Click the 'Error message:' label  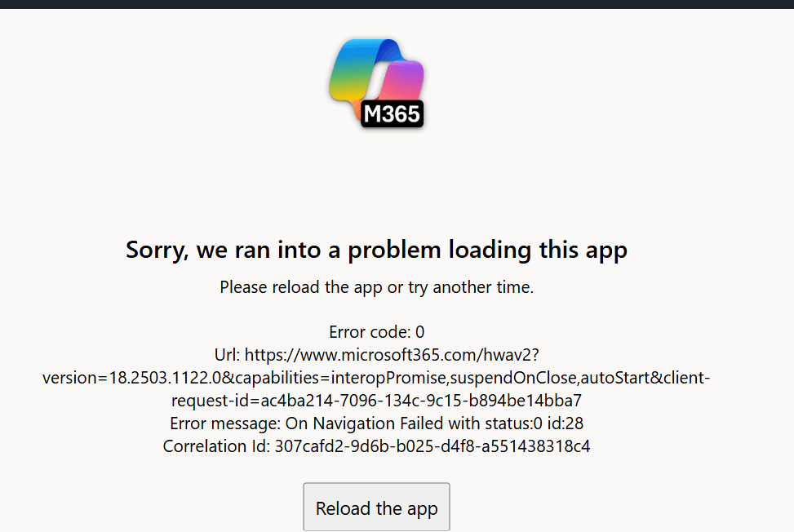pyautogui.click(x=225, y=423)
